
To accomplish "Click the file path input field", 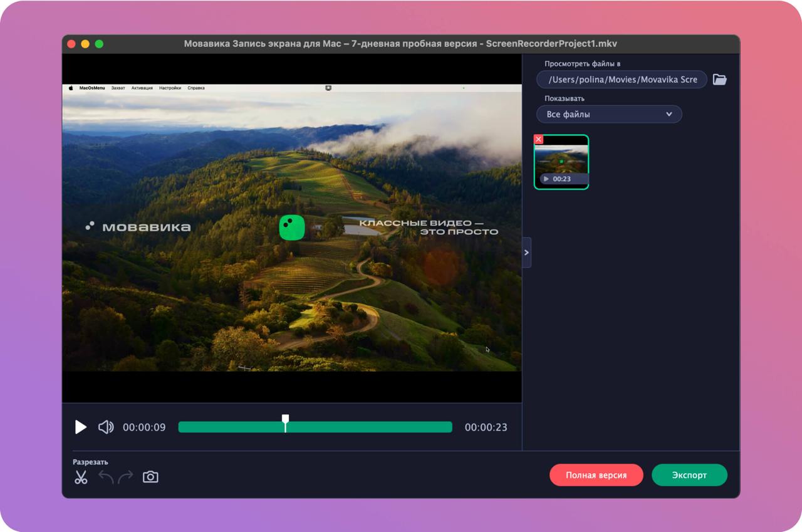I will [622, 80].
